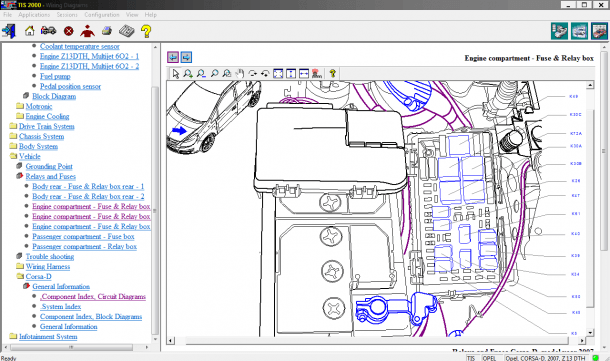Image resolution: width=610 pixels, height=361 pixels.
Task: Select the plain magnifier zoom tool
Action: tap(214, 74)
